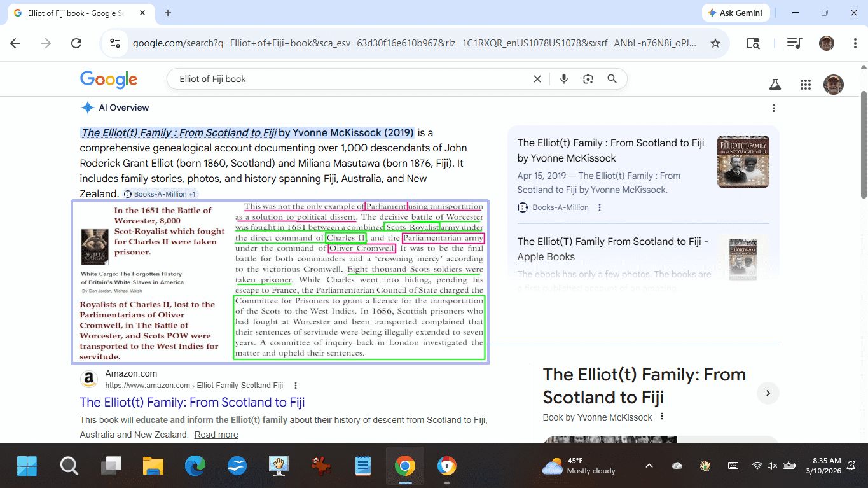The height and width of the screenshot is (488, 868).
Task: Open AI Overview more options menu
Action: [774, 108]
